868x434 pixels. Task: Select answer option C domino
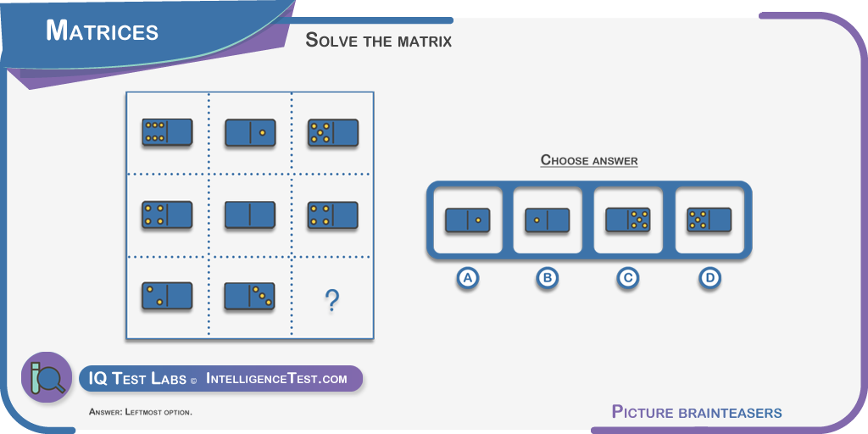click(628, 220)
